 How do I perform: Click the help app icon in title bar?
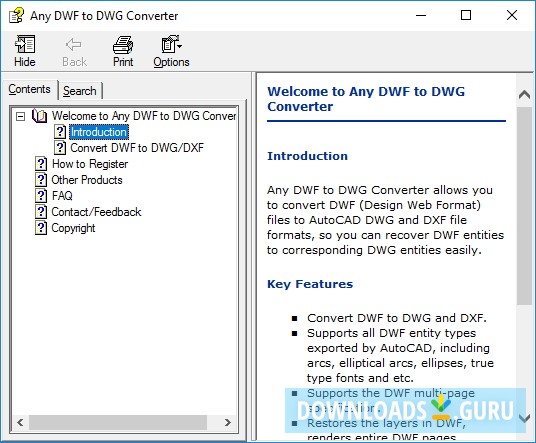coord(16,15)
